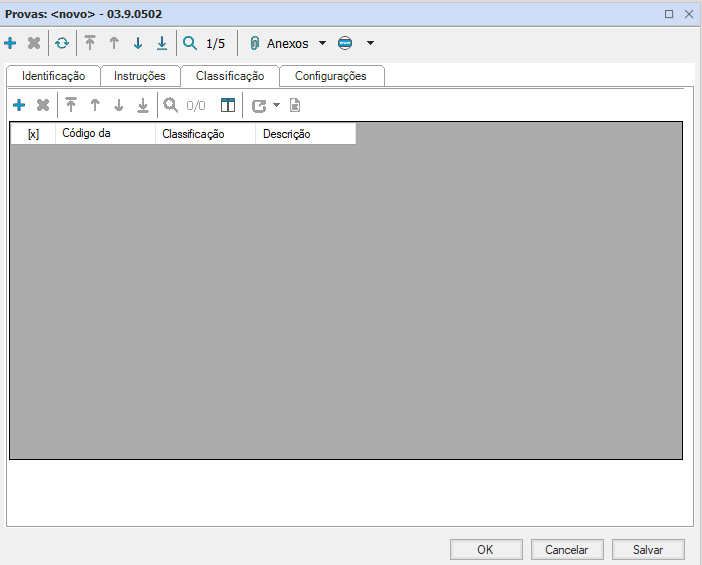Switch to the Identificação tab
Screen dimensions: 702x565
tap(54, 76)
